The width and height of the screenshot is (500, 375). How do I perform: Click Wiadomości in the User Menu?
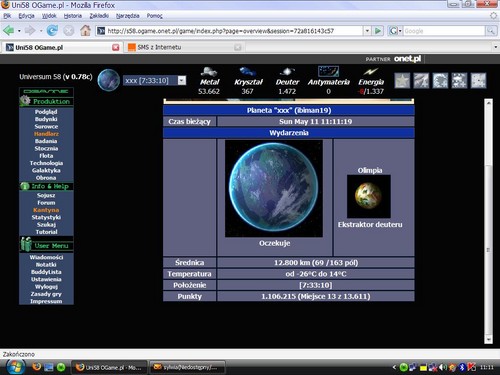(46, 257)
